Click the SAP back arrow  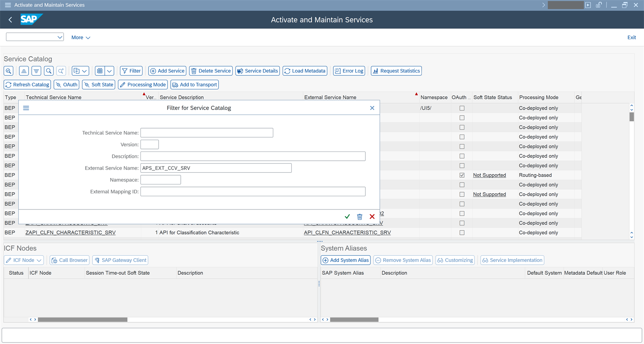(10, 20)
